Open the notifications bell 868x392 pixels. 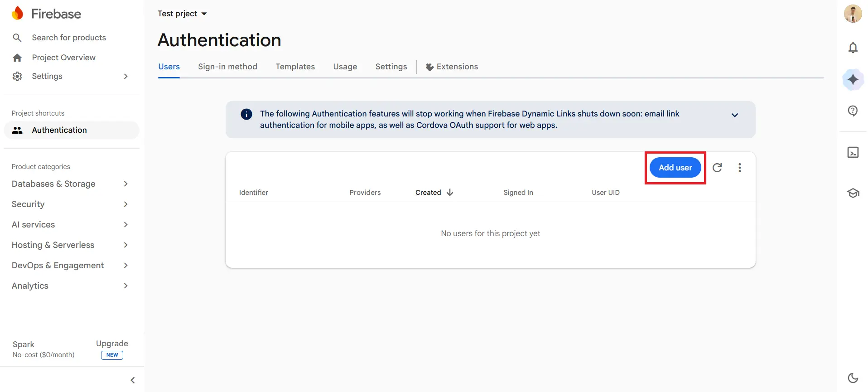tap(853, 48)
